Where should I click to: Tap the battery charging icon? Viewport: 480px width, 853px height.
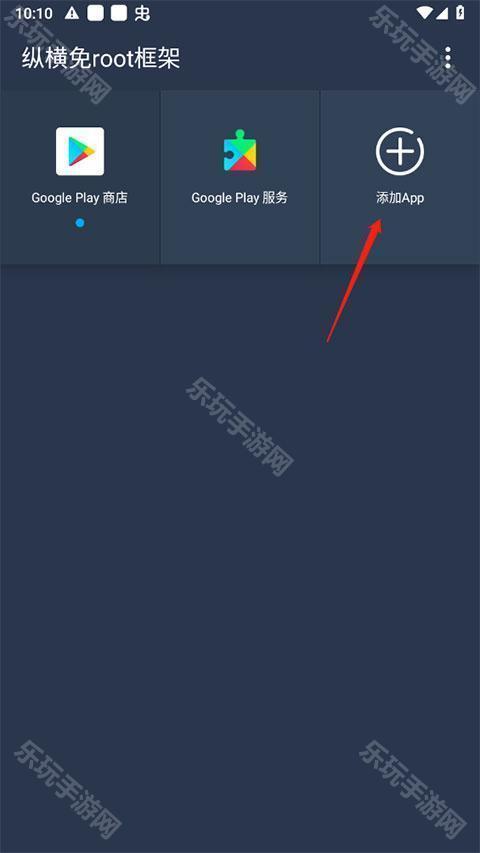tap(460, 13)
